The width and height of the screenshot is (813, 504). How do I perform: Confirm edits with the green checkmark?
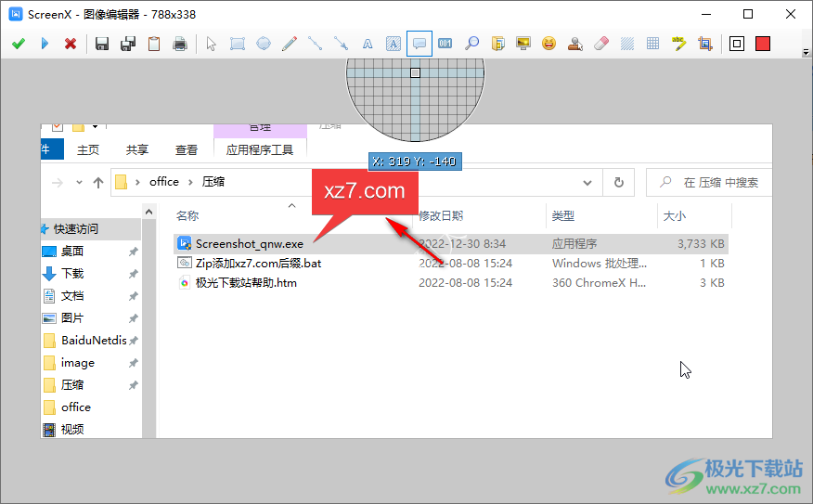[19, 44]
